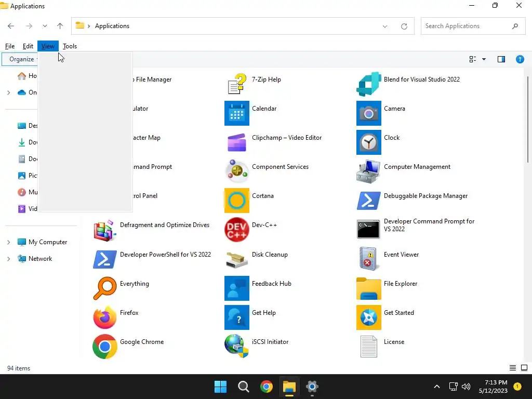Show hidden system tray icons
The height and width of the screenshot is (399, 532).
click(x=436, y=387)
